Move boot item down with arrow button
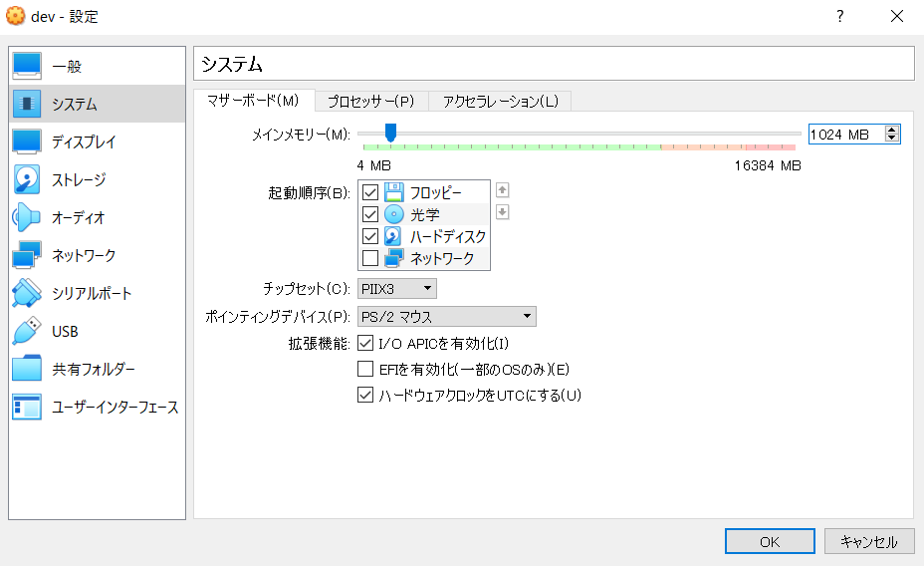Viewport: 924px width, 566px height. point(502,211)
